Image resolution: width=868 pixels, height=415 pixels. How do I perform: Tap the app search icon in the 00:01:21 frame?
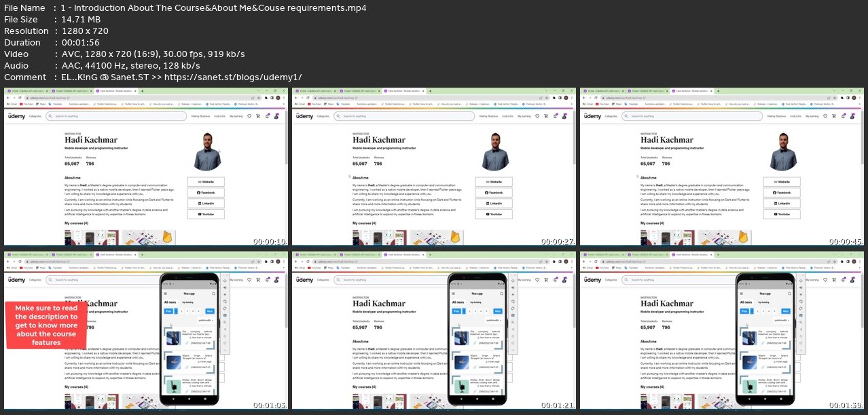point(502,293)
